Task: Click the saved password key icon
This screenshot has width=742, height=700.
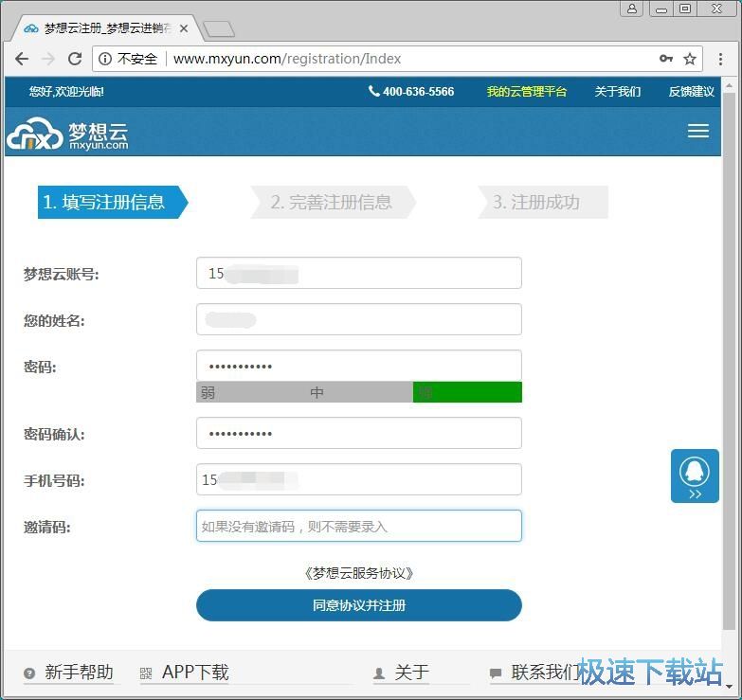Action: tap(666, 59)
